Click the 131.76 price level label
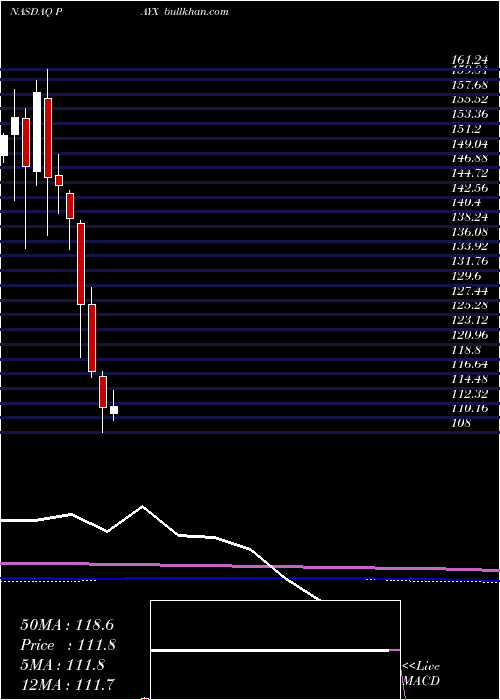 click(x=469, y=261)
